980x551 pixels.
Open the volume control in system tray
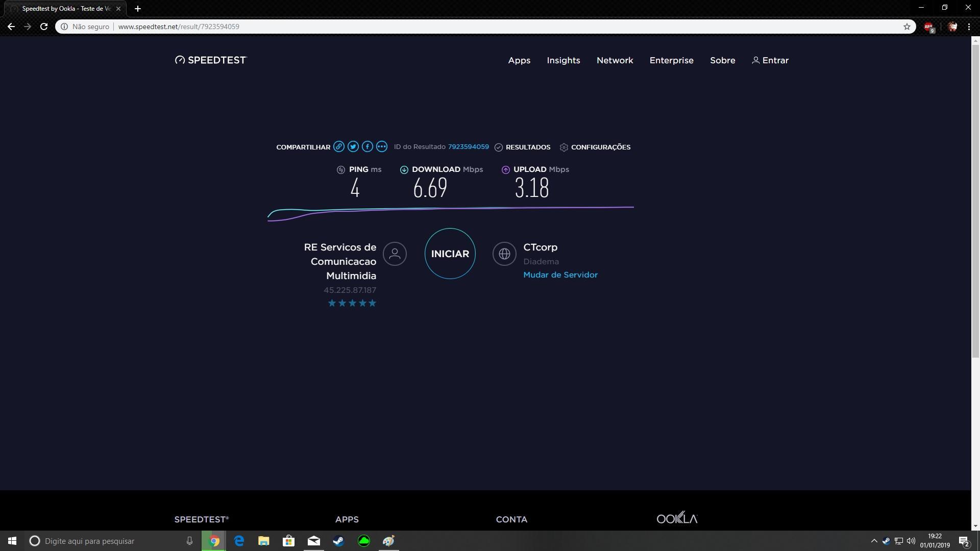coord(911,541)
